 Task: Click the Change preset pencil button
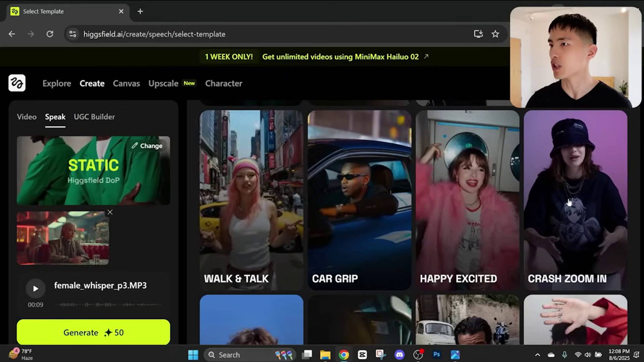(x=147, y=146)
